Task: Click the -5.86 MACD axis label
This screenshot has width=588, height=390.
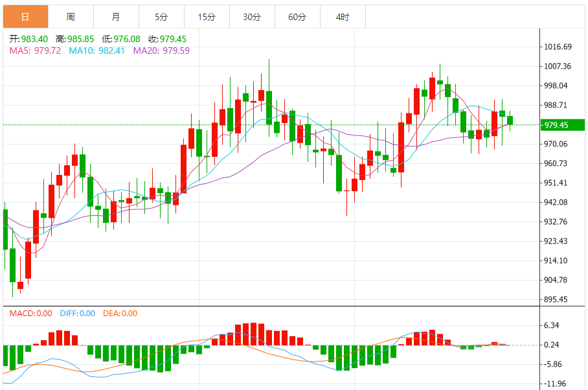Action: click(553, 365)
